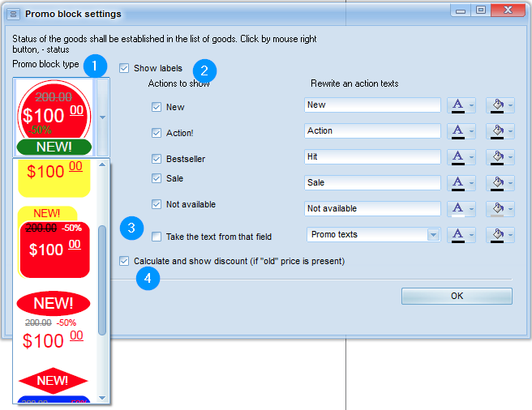Minimize the Promo block settings window
The image size is (532, 410).
coord(461,11)
